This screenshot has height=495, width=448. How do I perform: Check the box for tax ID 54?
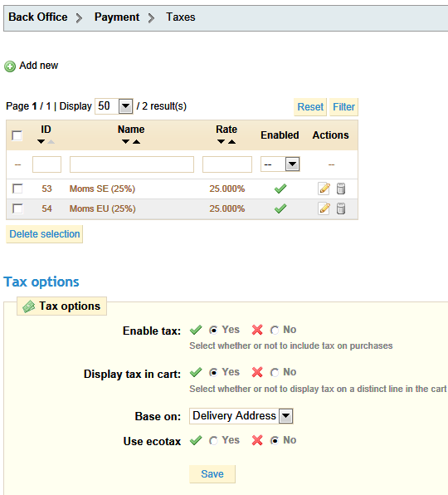coord(17,208)
